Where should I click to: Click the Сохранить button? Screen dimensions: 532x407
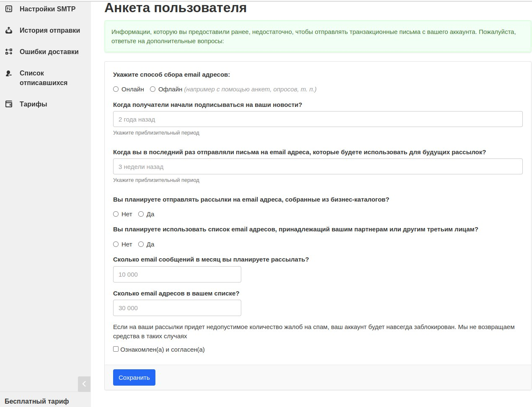[x=134, y=377]
